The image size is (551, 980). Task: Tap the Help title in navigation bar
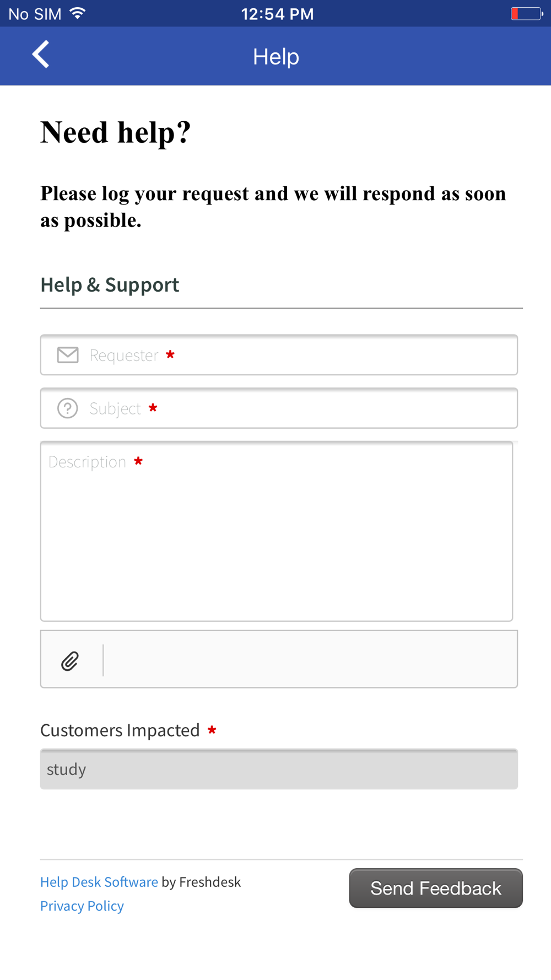coord(276,56)
